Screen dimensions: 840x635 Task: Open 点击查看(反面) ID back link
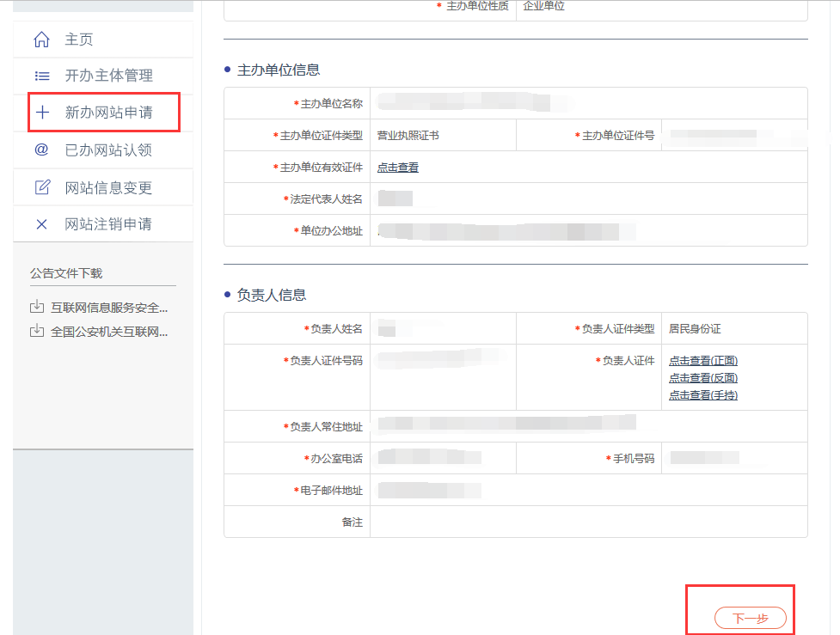pos(703,378)
